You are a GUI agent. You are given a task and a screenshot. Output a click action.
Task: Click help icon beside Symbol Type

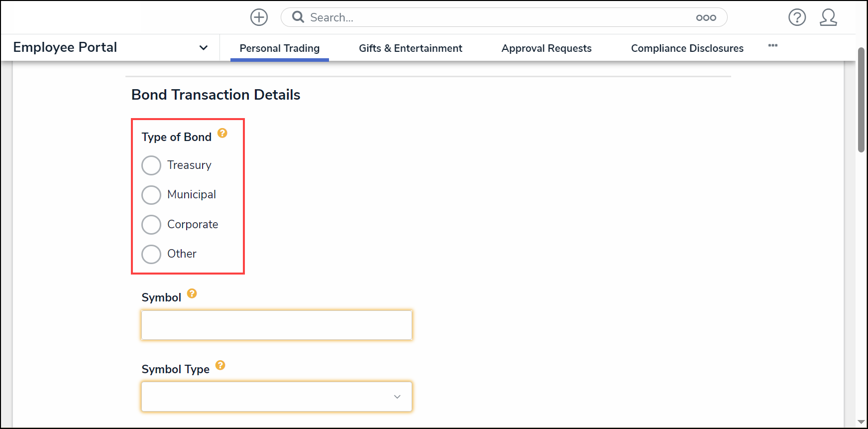220,365
